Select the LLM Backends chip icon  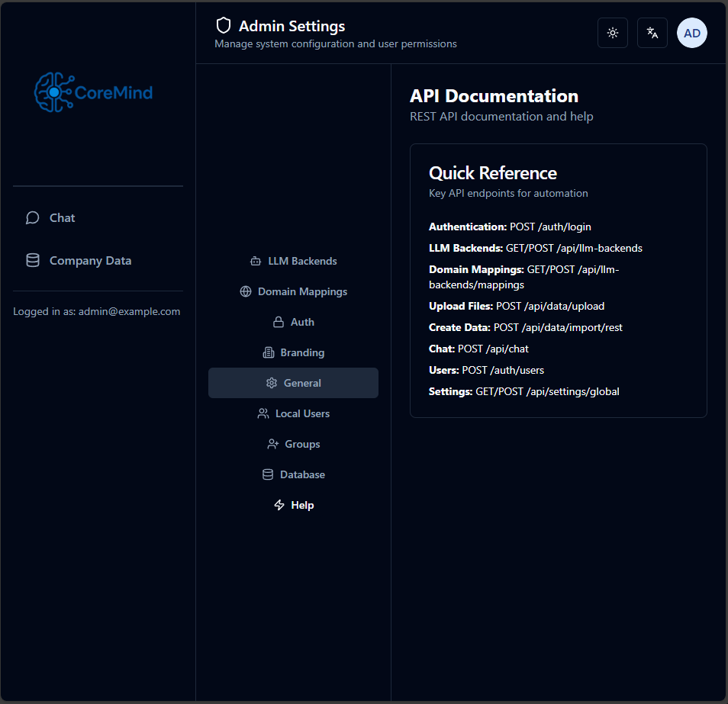254,260
